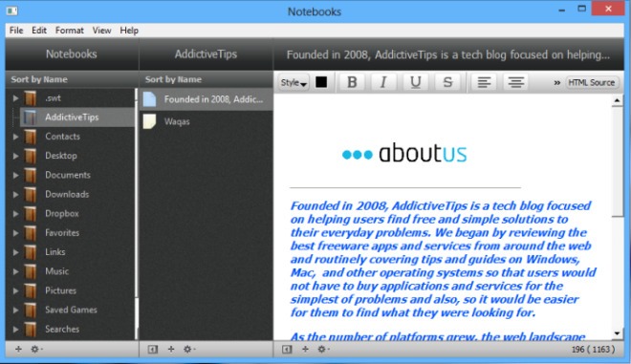Click plus icon in editor pane footer
The image size is (631, 364).
point(305,349)
